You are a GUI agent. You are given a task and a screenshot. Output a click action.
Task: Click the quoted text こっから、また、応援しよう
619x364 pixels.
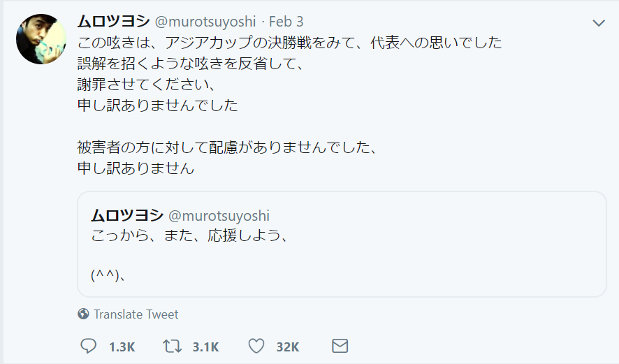[x=190, y=235]
